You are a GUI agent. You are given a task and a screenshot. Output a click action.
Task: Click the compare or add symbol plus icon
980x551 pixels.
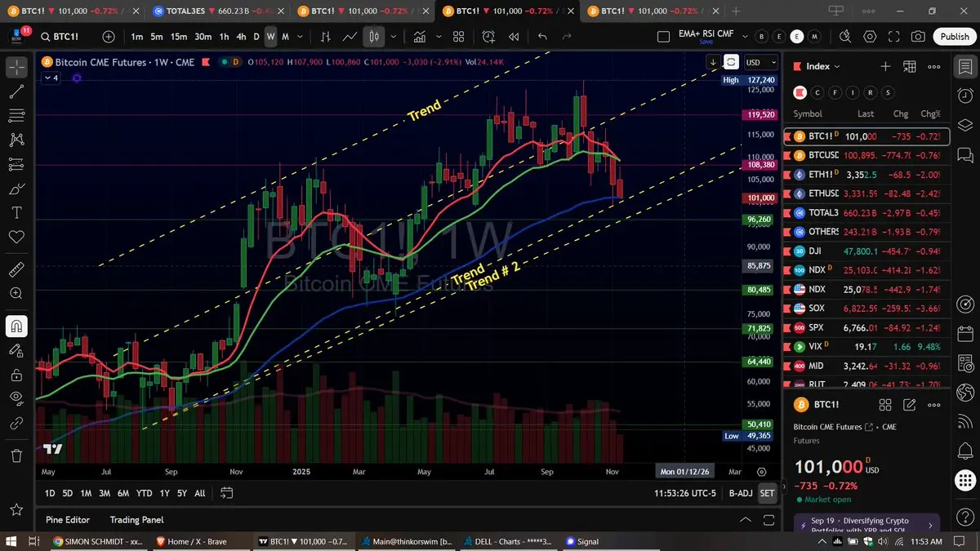click(109, 37)
